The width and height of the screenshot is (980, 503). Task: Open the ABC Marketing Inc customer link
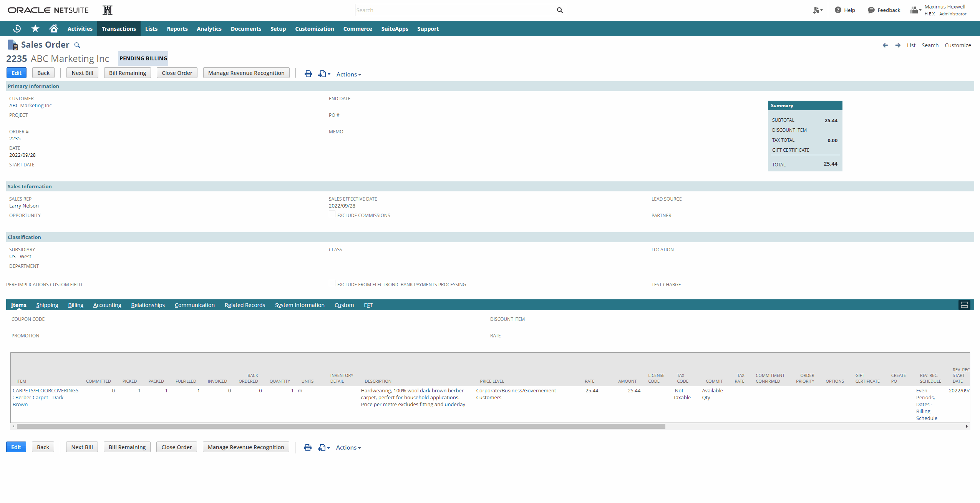point(30,105)
